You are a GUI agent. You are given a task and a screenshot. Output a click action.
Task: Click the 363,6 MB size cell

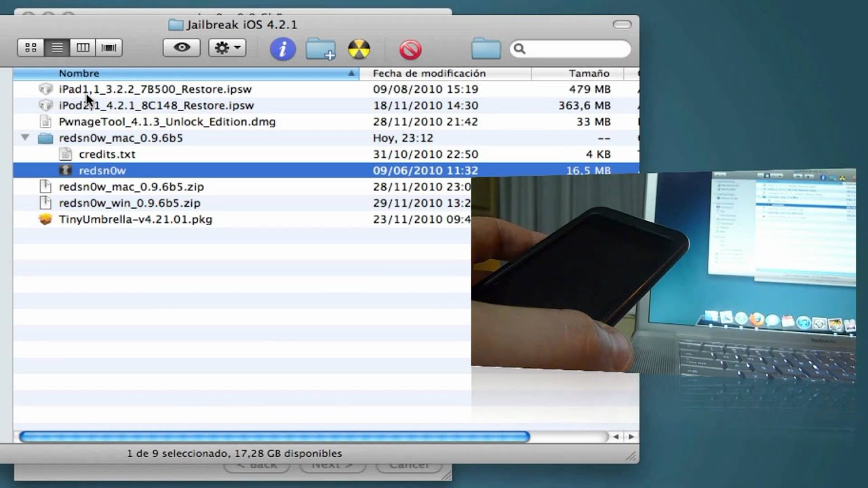[585, 105]
